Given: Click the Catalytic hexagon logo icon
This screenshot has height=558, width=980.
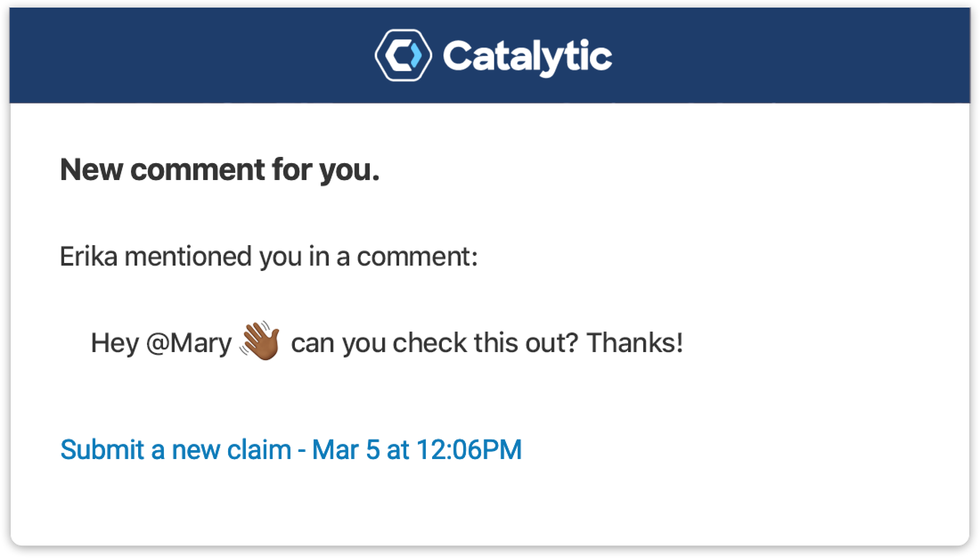Looking at the screenshot, I should tap(403, 55).
